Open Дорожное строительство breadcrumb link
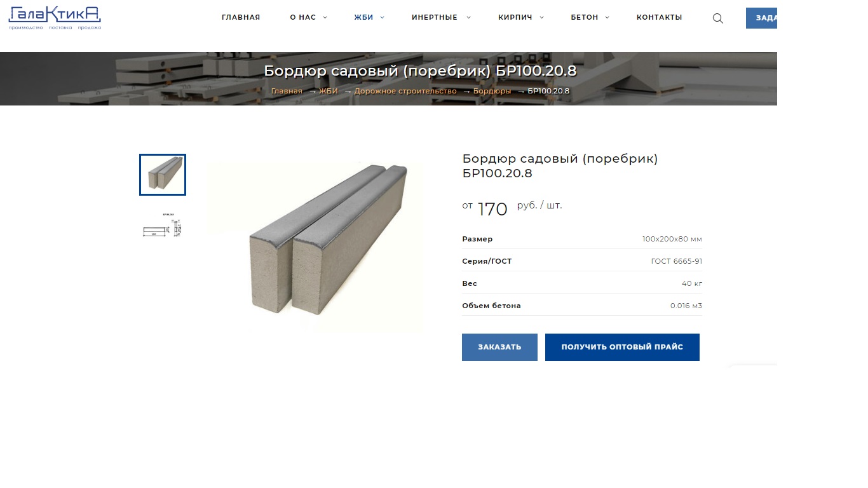 click(405, 91)
